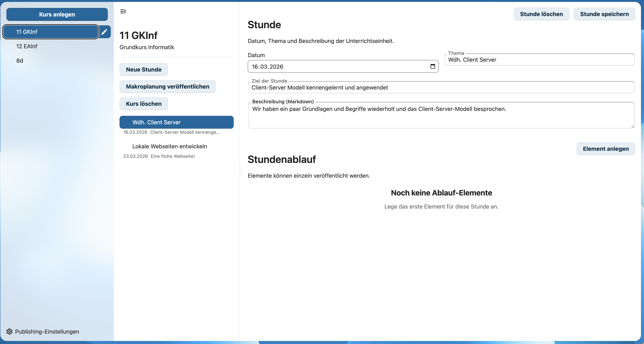Focus the Datum date field

[x=325, y=67]
